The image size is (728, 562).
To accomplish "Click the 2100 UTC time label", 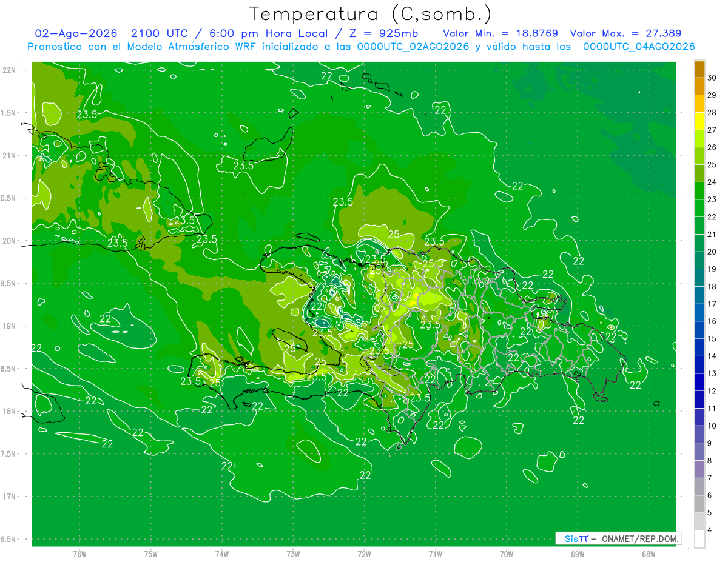I will 161,33.
